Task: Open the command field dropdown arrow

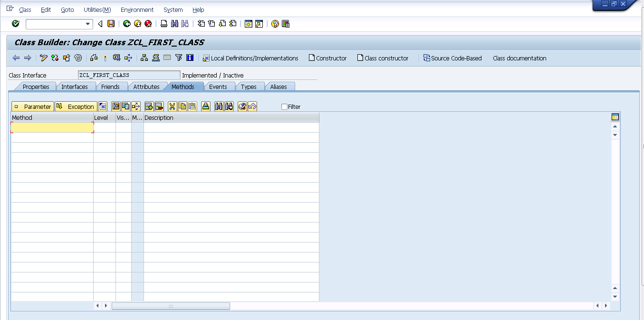Action: click(x=88, y=23)
